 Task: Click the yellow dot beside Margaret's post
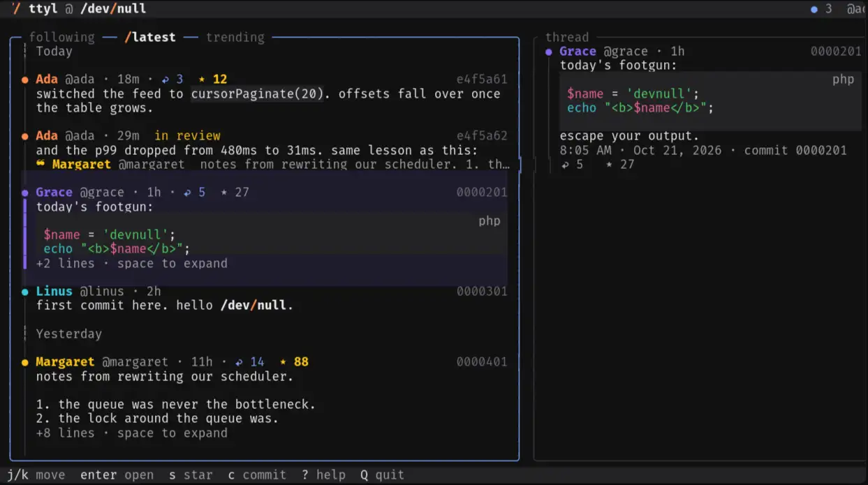25,362
